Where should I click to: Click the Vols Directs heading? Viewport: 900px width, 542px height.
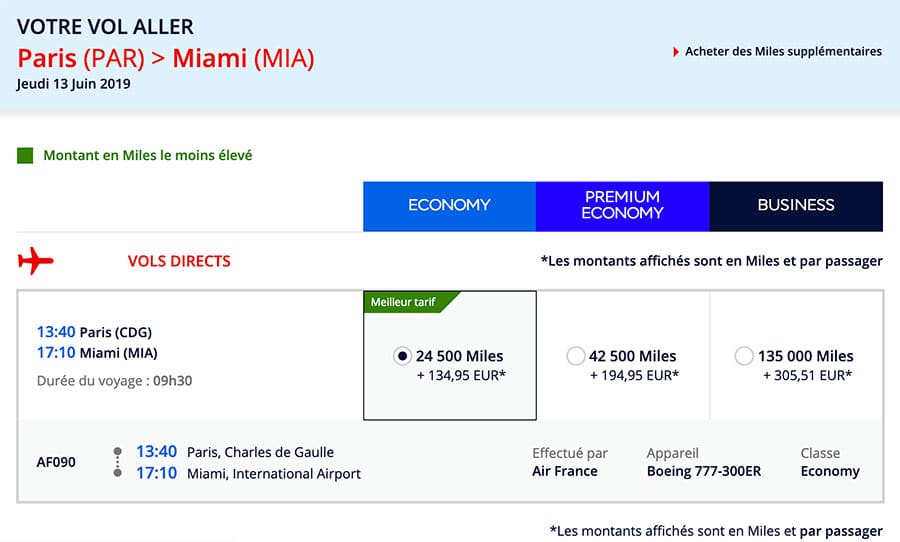[x=179, y=261]
